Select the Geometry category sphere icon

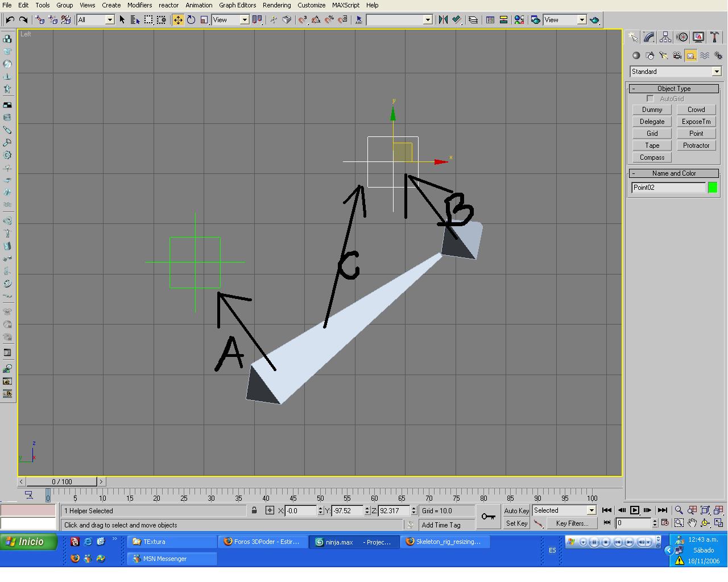click(636, 55)
